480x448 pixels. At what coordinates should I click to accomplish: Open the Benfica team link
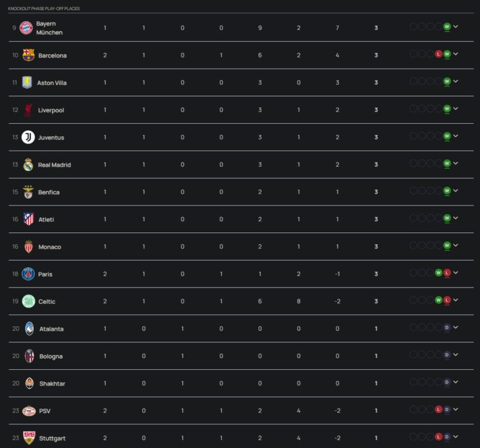coord(49,192)
